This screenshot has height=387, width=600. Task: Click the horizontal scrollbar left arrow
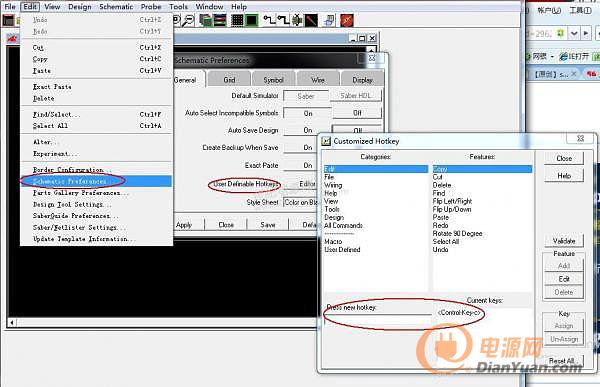coord(12,323)
